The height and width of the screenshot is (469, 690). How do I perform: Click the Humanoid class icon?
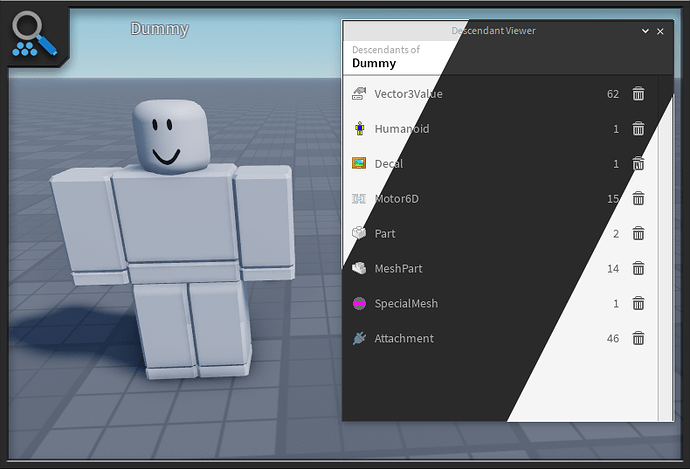360,128
